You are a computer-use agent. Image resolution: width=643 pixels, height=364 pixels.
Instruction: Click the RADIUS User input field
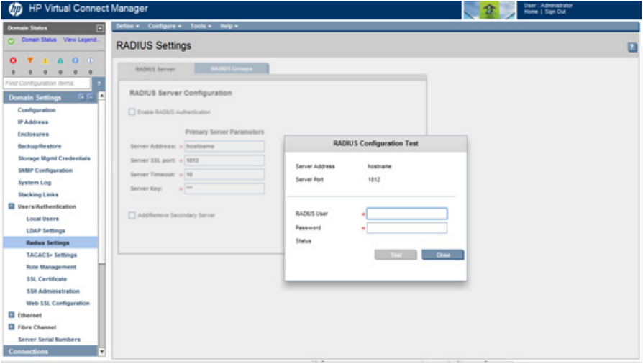pos(407,214)
